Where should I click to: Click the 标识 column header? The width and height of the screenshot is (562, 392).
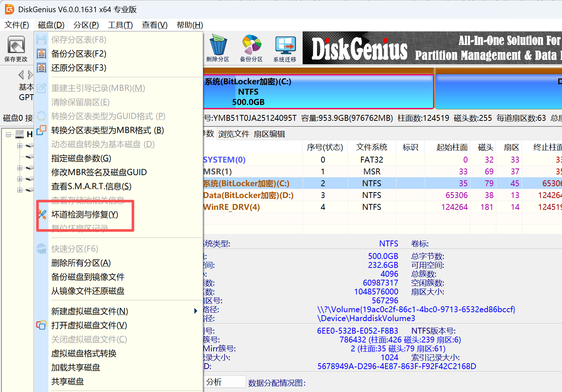(411, 147)
